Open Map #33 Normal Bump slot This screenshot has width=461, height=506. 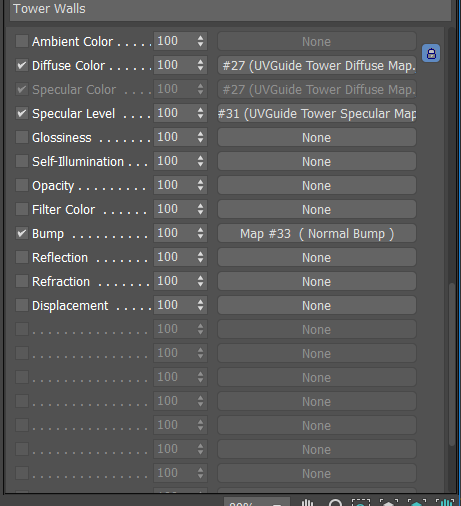coord(317,233)
